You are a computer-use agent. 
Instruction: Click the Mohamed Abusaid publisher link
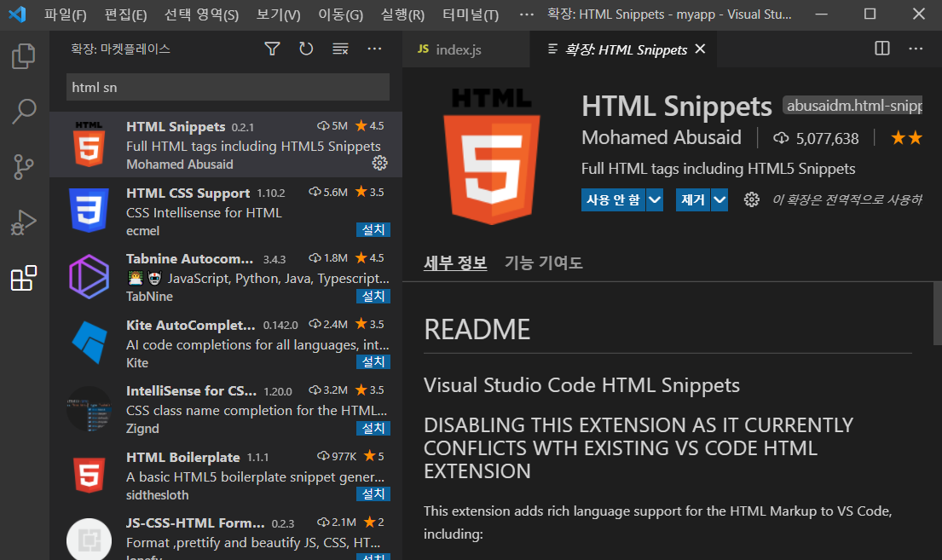662,137
